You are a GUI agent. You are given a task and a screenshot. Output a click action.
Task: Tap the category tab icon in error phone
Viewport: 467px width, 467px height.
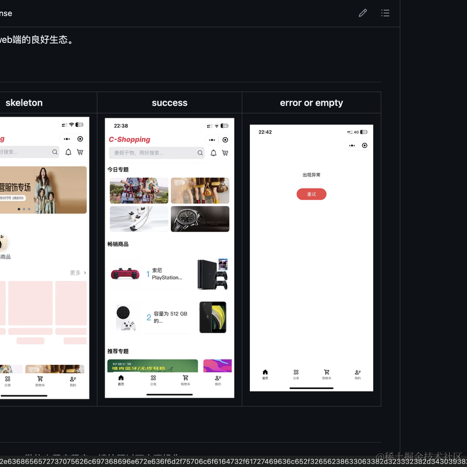[x=296, y=372]
